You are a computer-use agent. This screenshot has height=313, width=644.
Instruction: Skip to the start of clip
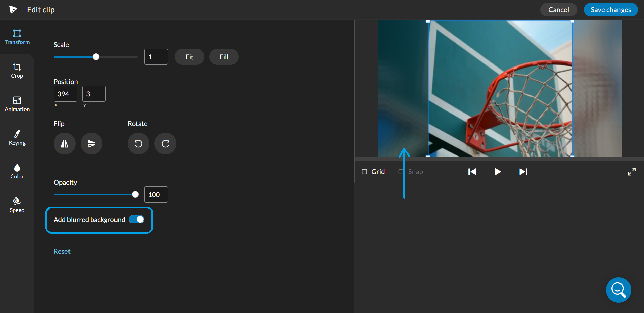472,172
